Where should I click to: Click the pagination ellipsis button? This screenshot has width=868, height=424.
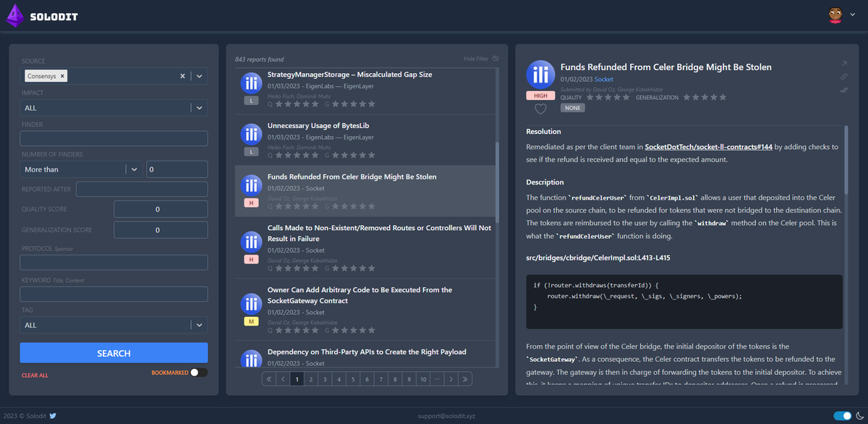pos(438,378)
